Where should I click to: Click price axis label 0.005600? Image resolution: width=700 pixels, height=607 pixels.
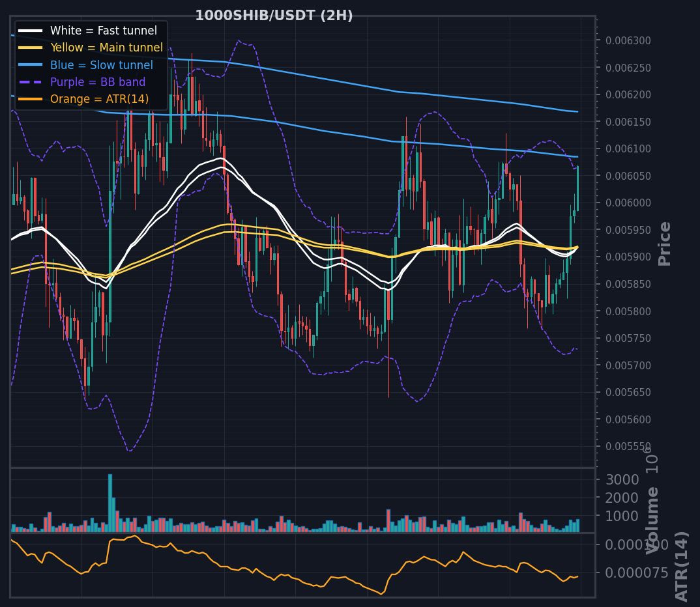point(628,419)
